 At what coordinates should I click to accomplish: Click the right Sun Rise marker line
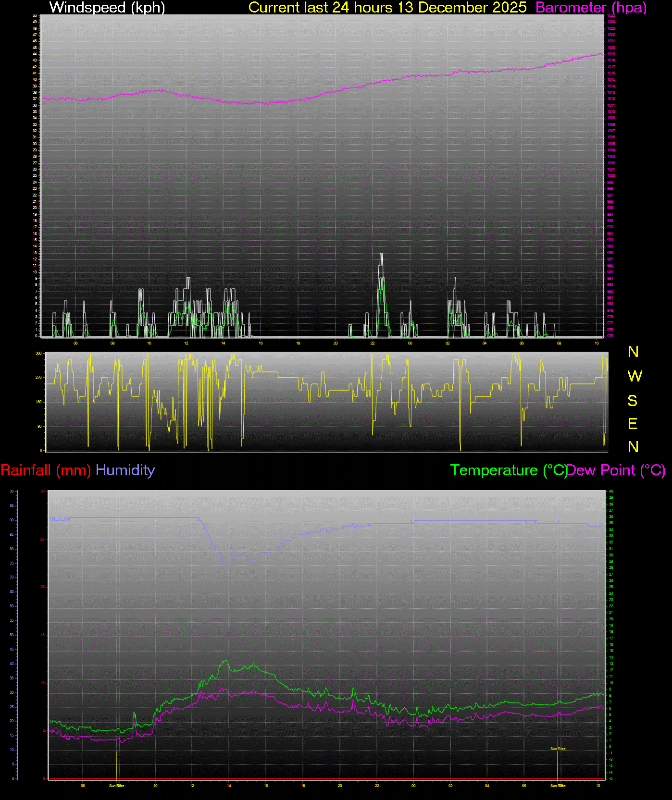558,766
